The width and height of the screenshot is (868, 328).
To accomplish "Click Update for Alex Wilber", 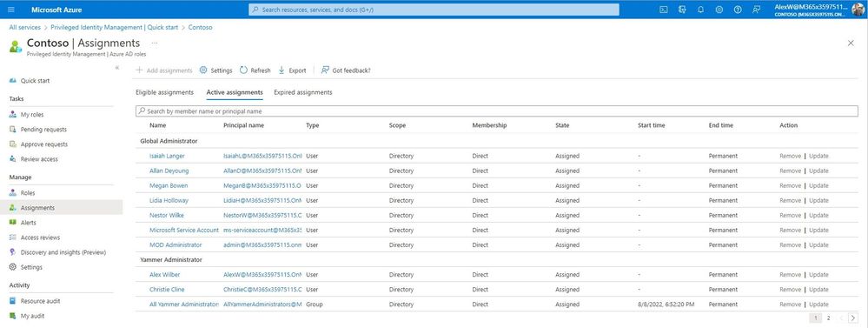I will click(818, 275).
